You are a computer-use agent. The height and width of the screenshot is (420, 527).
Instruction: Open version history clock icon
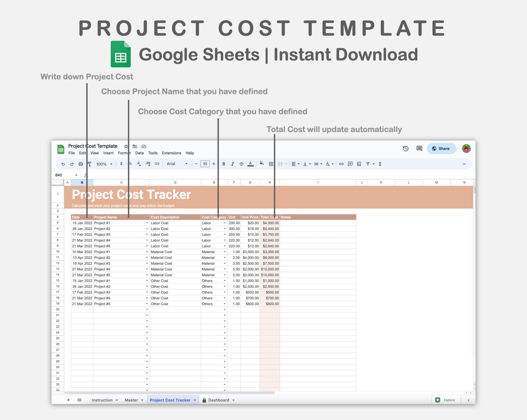[x=405, y=148]
